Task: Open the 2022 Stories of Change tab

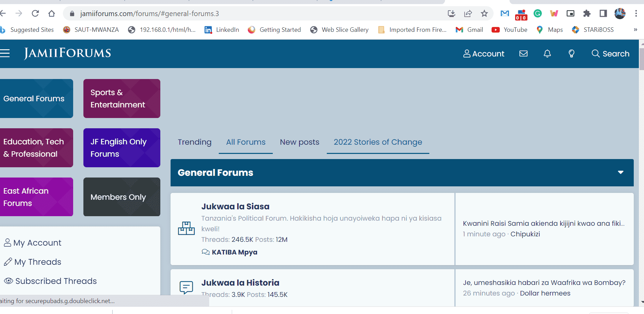Action: (x=378, y=142)
